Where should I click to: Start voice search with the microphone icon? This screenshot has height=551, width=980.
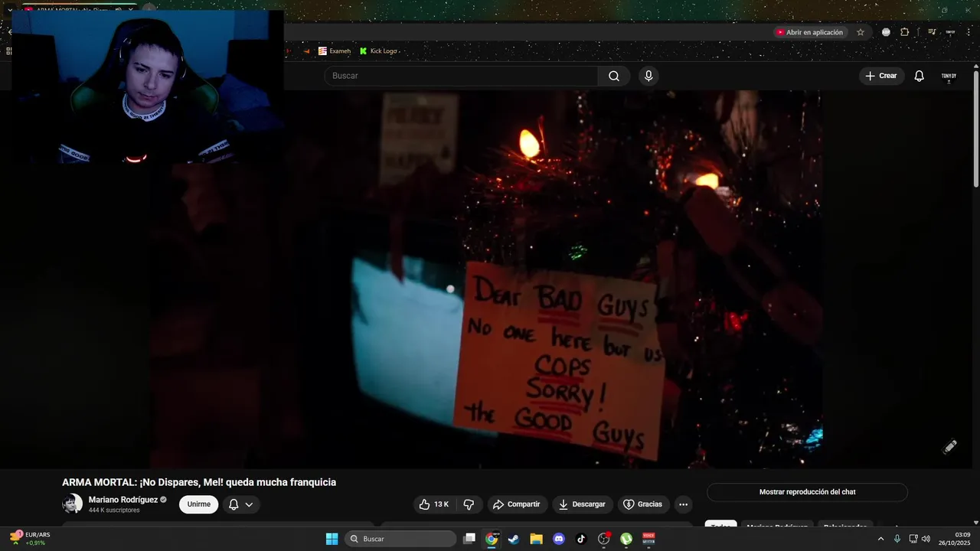[x=648, y=76]
